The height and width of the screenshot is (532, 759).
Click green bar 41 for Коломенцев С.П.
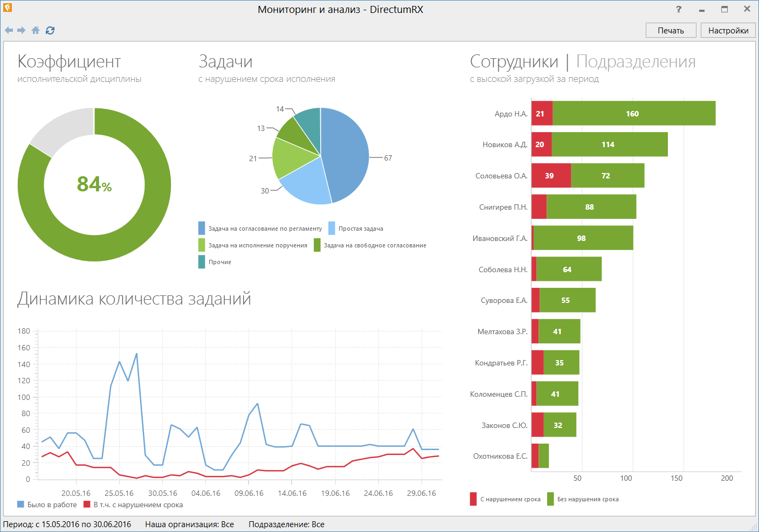[557, 394]
